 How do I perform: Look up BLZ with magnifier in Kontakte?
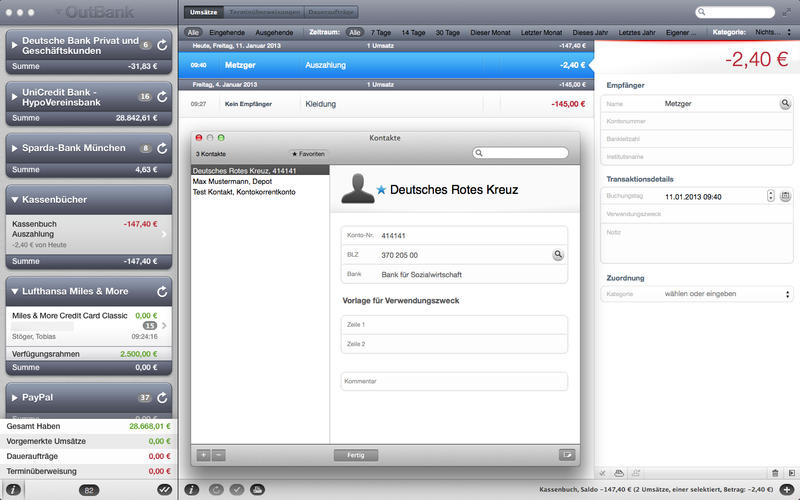[x=558, y=255]
